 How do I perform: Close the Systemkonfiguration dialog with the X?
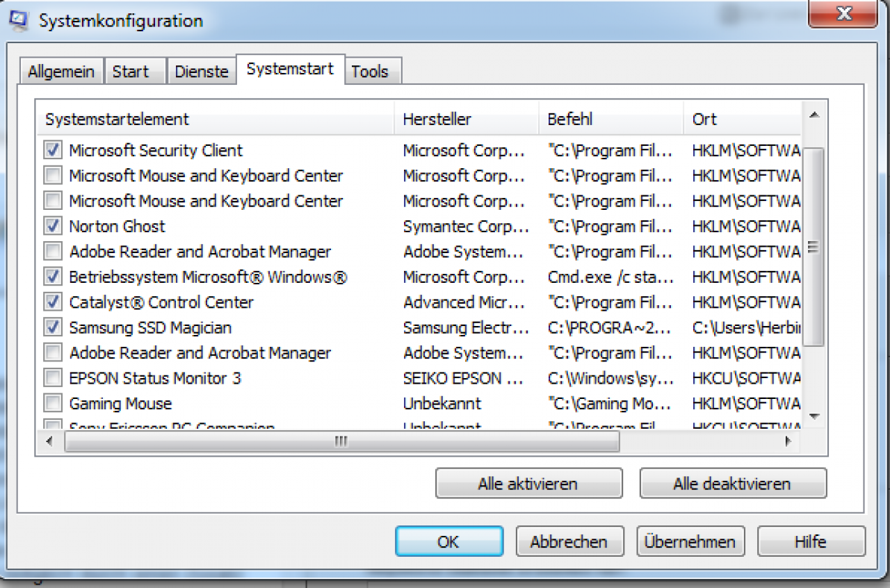coord(843,13)
